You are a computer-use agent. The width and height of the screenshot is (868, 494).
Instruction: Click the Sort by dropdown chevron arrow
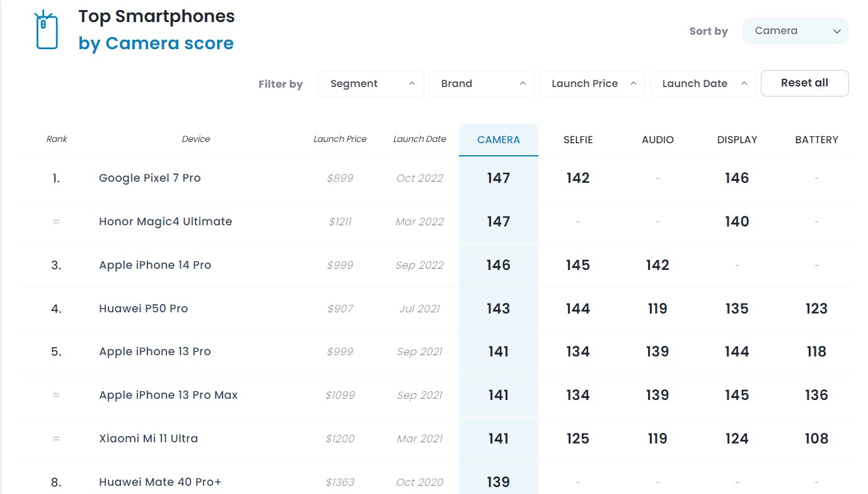click(837, 32)
